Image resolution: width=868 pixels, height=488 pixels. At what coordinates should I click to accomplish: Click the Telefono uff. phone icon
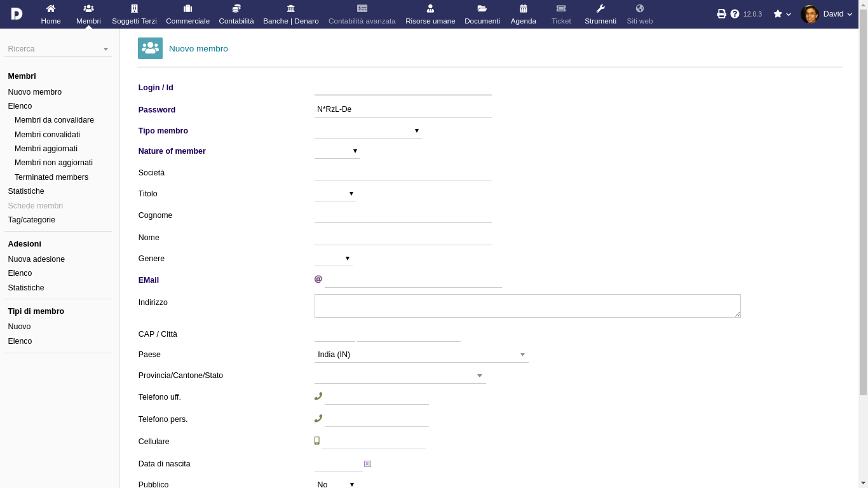click(x=318, y=396)
